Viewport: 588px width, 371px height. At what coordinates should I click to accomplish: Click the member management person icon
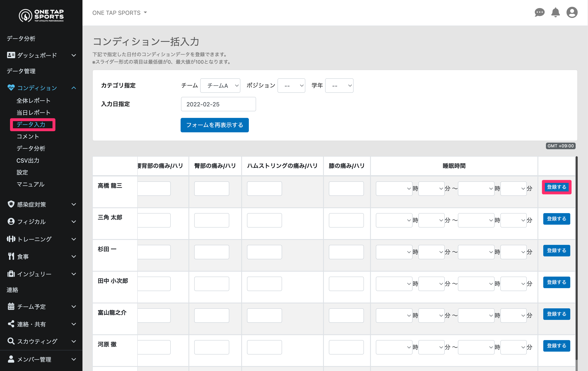point(11,359)
